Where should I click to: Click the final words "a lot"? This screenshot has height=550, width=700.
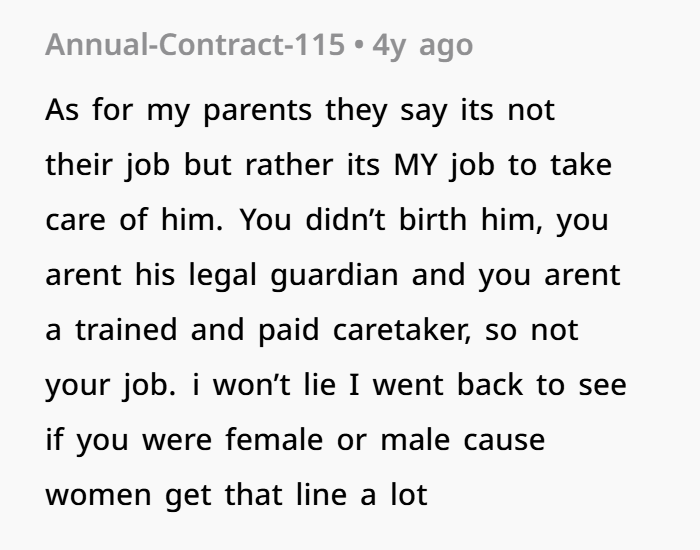394,495
